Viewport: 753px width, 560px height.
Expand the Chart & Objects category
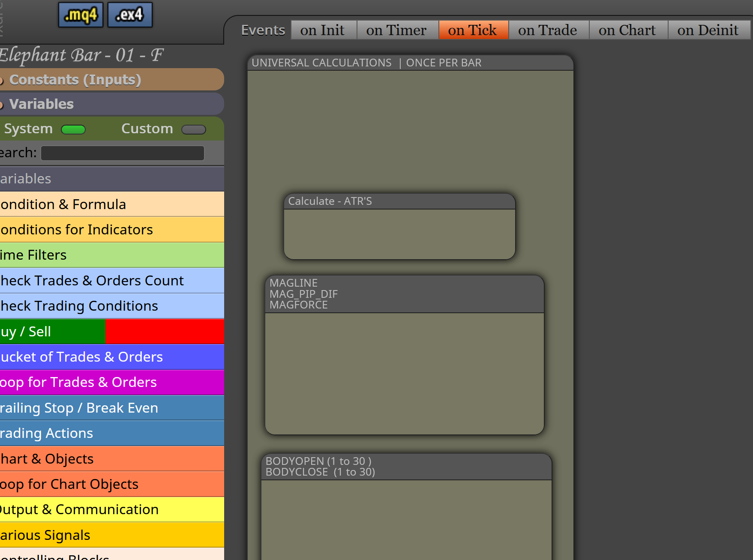tap(112, 459)
